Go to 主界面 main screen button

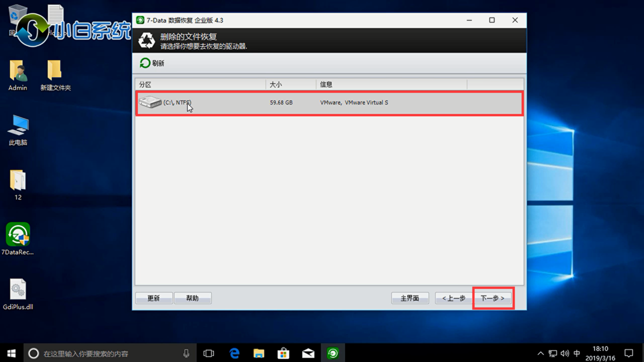(410, 298)
